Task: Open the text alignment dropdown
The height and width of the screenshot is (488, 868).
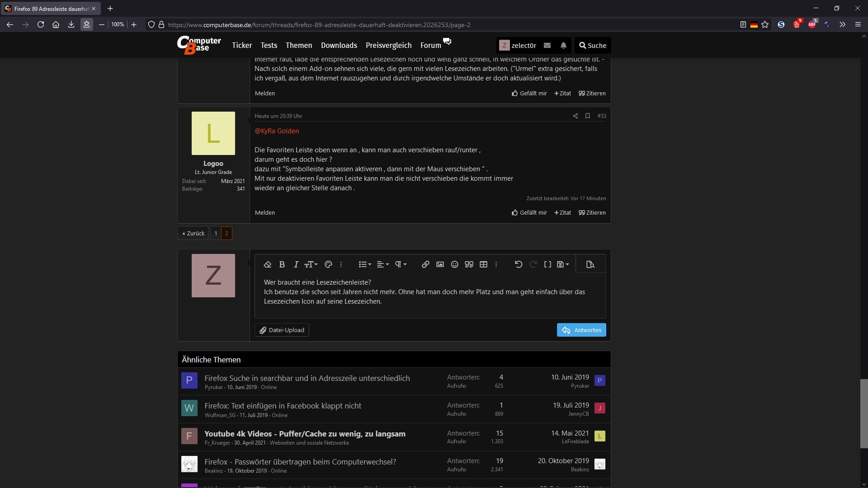Action: click(x=383, y=264)
